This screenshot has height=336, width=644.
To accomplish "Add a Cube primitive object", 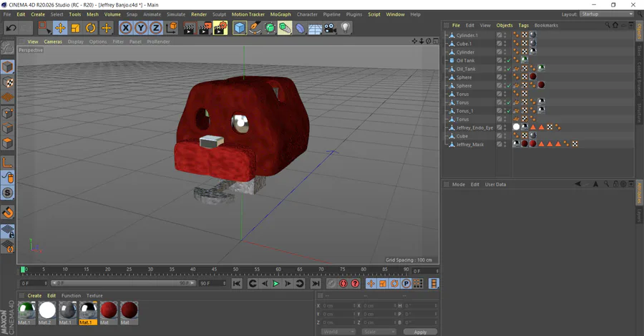I will (240, 28).
